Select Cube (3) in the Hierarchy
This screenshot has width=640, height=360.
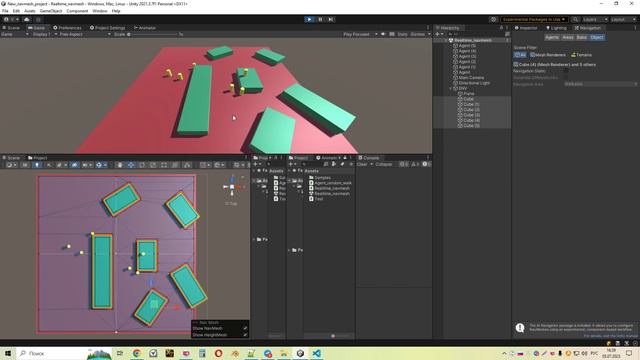[x=471, y=115]
